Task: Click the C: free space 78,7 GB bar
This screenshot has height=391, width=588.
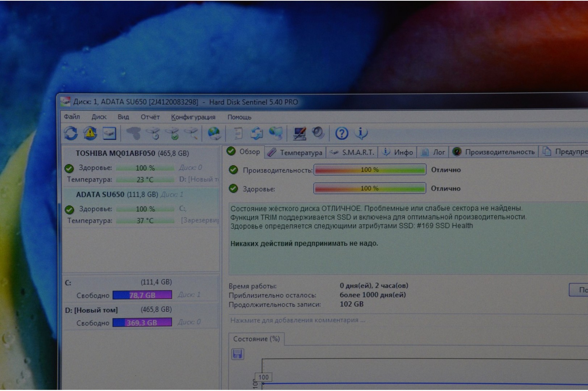Action: coord(142,295)
